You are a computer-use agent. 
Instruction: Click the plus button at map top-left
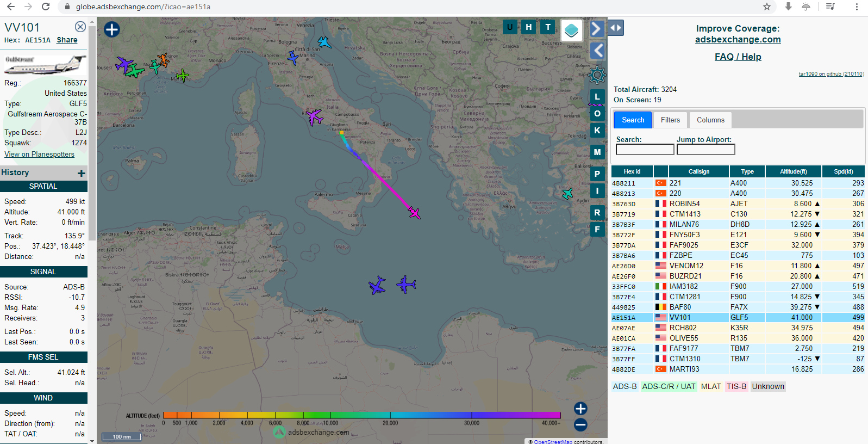(x=112, y=29)
